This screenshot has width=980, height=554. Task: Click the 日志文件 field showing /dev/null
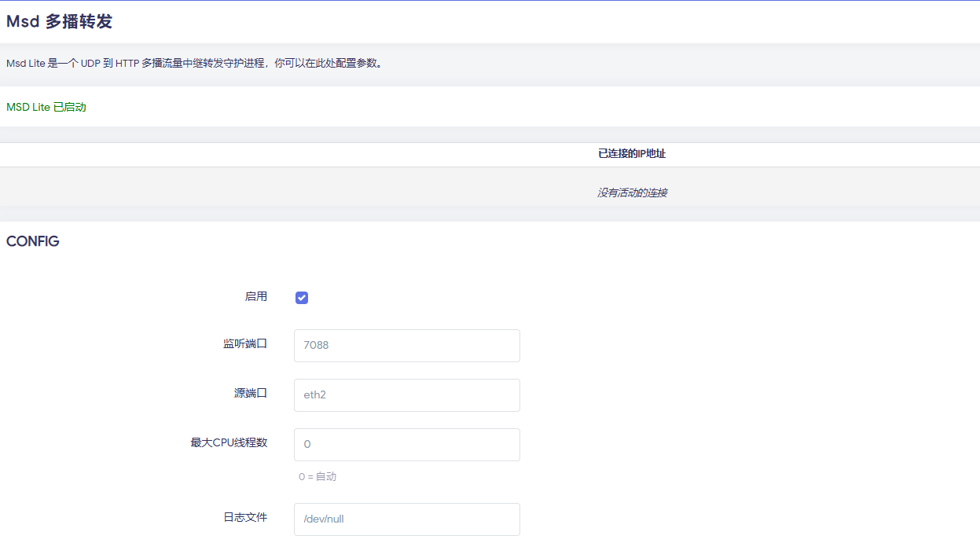pos(406,519)
